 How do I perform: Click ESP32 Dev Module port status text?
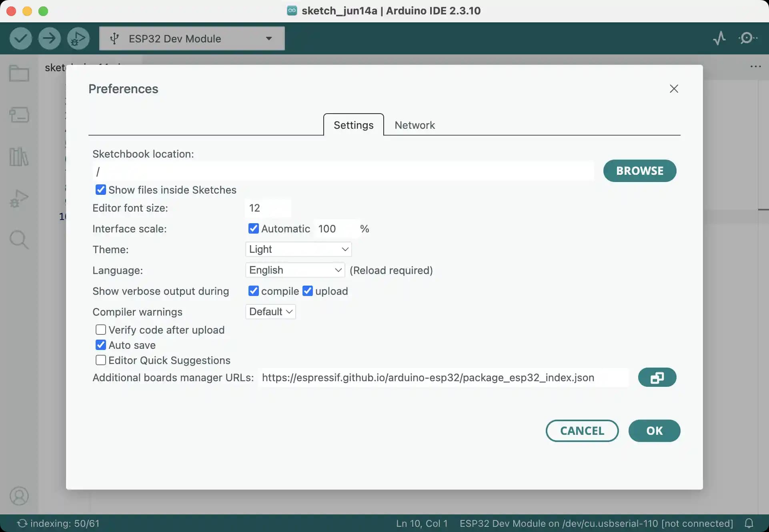click(x=596, y=523)
